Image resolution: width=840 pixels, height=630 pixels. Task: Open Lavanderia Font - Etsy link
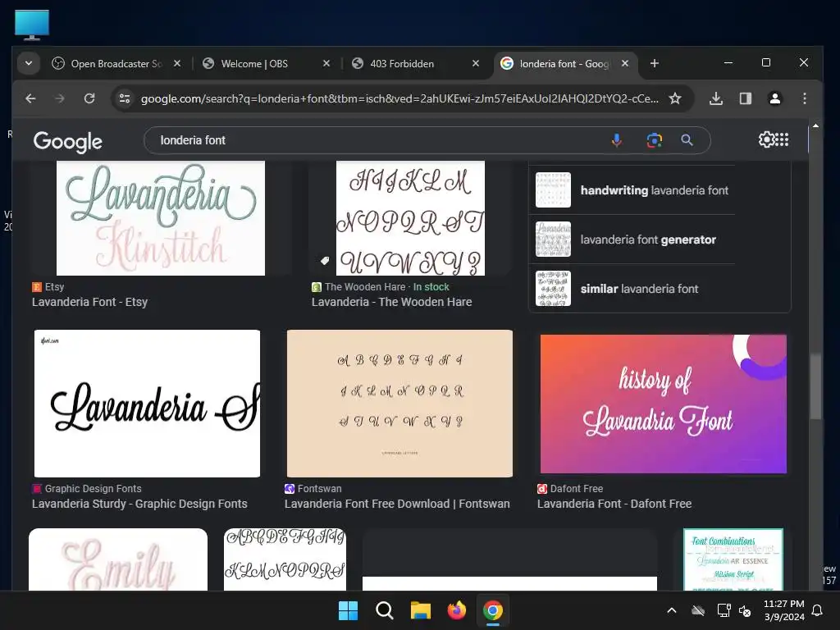point(89,302)
